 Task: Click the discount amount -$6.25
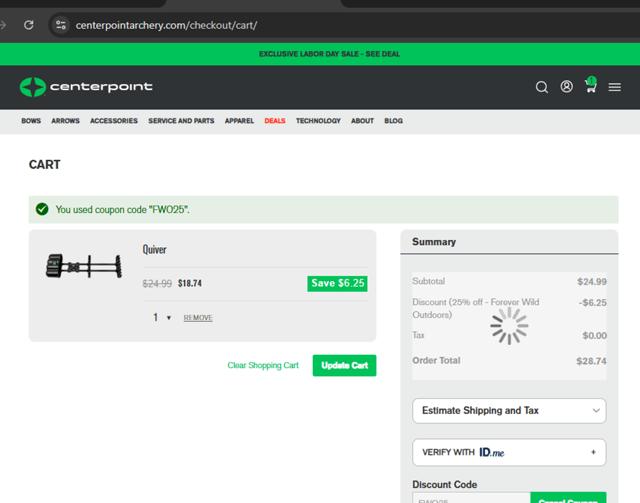point(592,303)
